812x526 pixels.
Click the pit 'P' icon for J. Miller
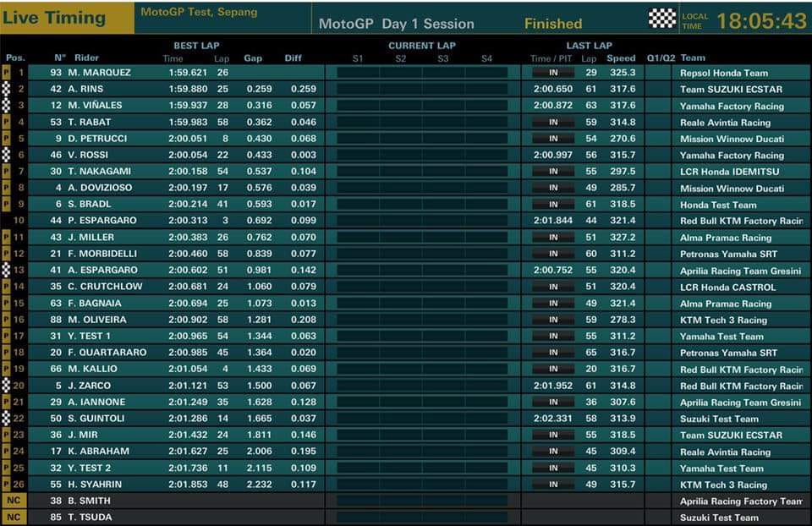pos(6,238)
